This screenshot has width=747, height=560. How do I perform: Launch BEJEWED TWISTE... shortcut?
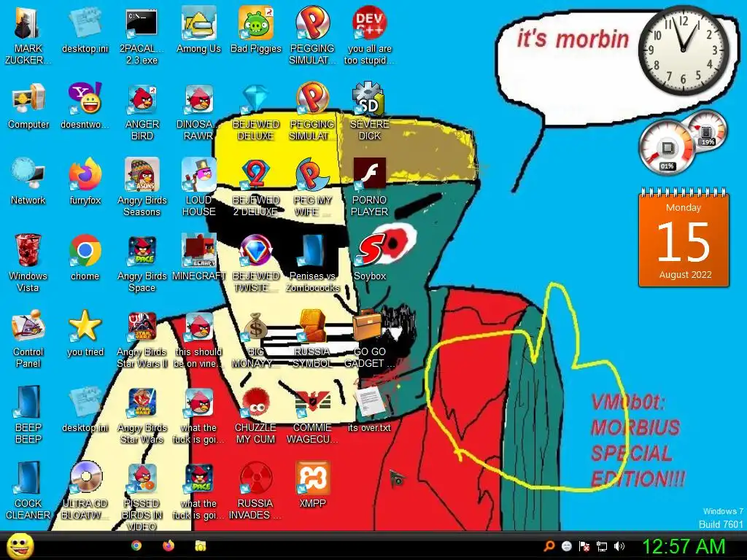[255, 251]
